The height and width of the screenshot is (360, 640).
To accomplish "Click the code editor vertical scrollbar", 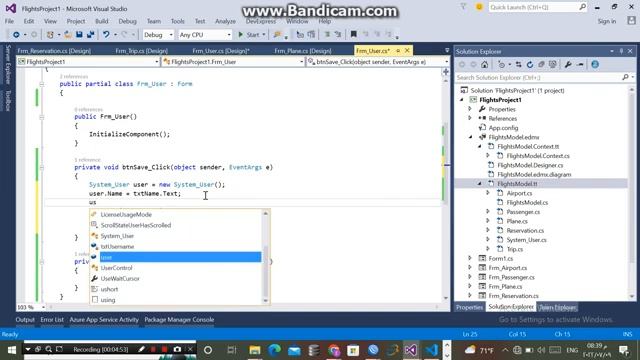I will pos(446,189).
